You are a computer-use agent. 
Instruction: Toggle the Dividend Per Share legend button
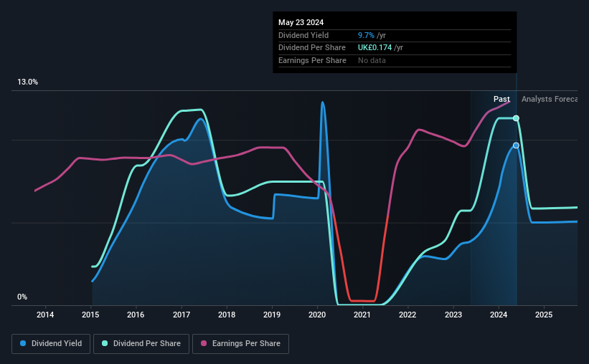(x=141, y=344)
